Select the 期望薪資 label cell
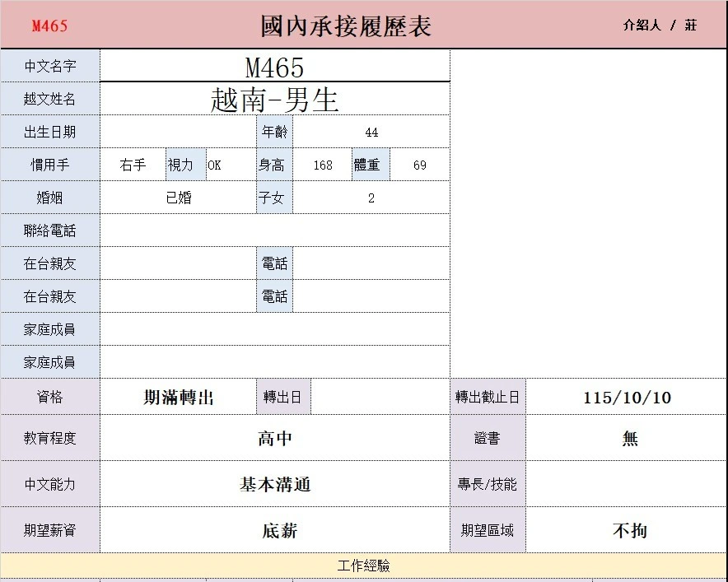This screenshot has height=582, width=728. [50, 530]
